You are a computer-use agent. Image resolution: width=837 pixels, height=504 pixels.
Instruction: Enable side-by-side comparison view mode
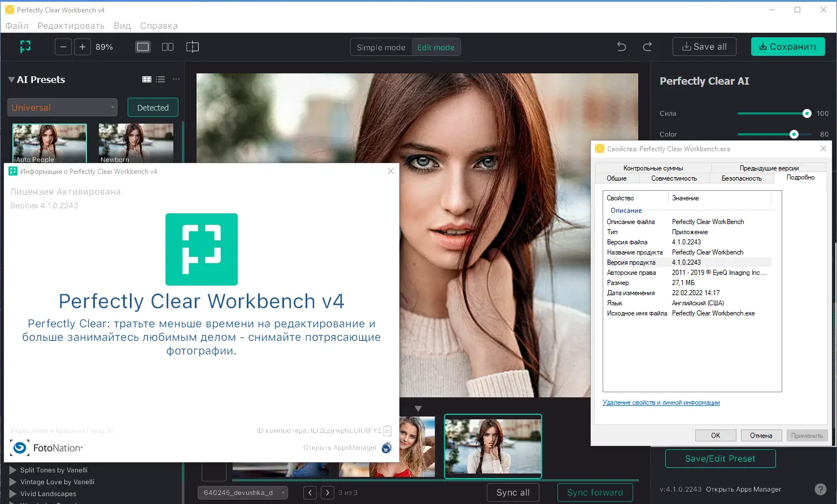[167, 47]
